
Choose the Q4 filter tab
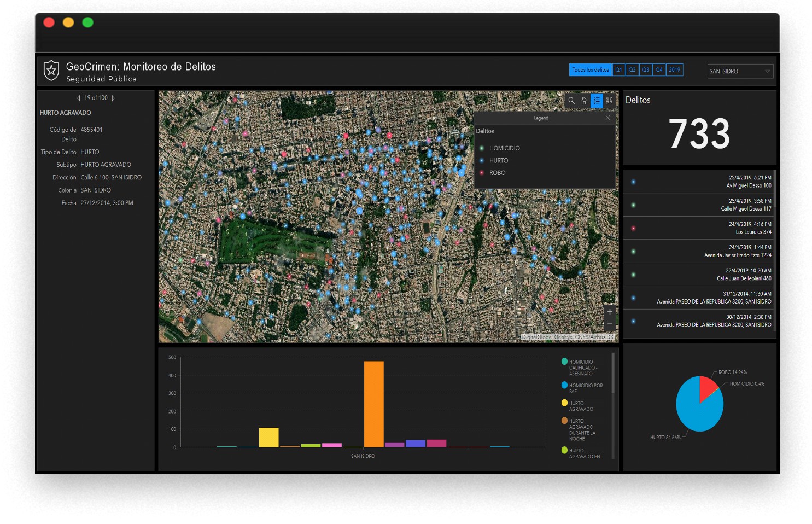point(659,70)
